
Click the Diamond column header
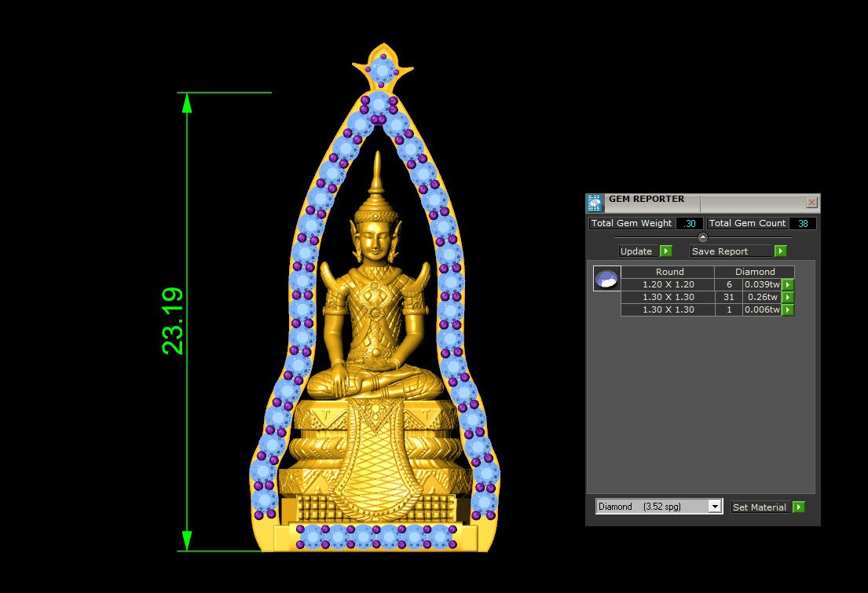pyautogui.click(x=755, y=272)
